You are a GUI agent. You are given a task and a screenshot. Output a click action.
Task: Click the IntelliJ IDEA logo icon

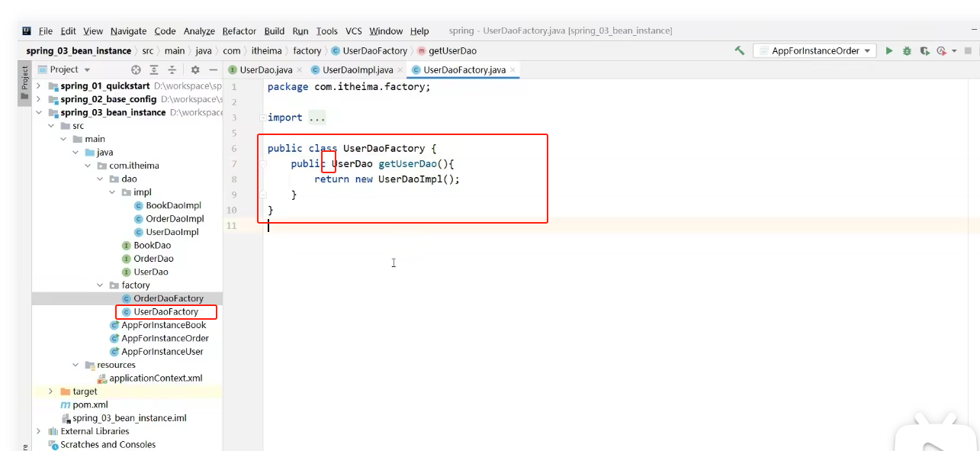click(x=27, y=31)
